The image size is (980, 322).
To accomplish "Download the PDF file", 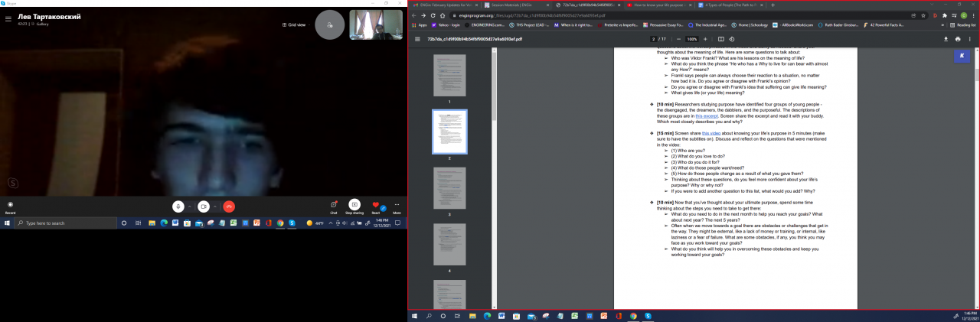I will (944, 39).
